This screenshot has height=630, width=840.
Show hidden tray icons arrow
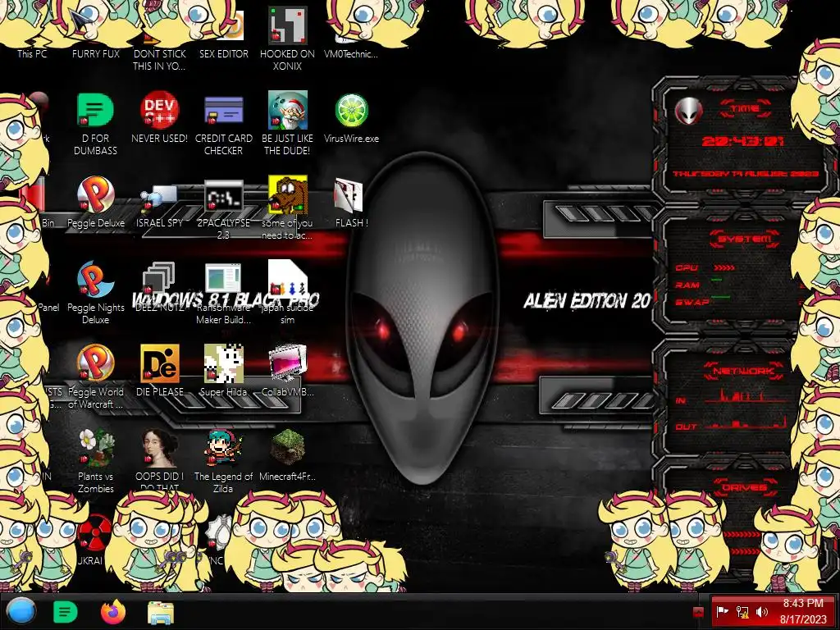pyautogui.click(x=698, y=612)
